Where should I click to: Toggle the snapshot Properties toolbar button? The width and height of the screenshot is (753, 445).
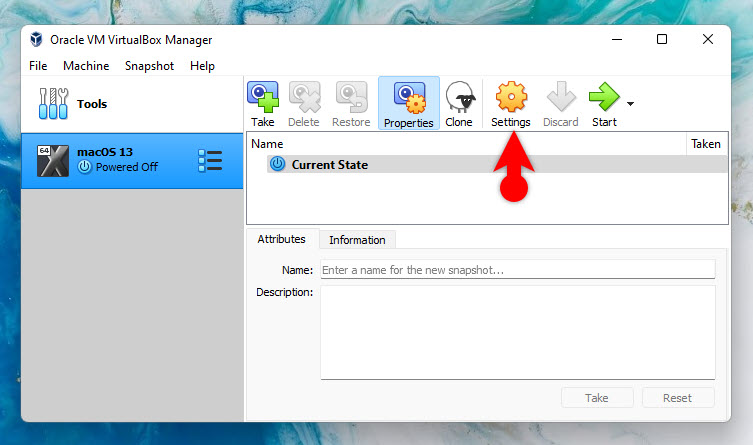point(409,103)
